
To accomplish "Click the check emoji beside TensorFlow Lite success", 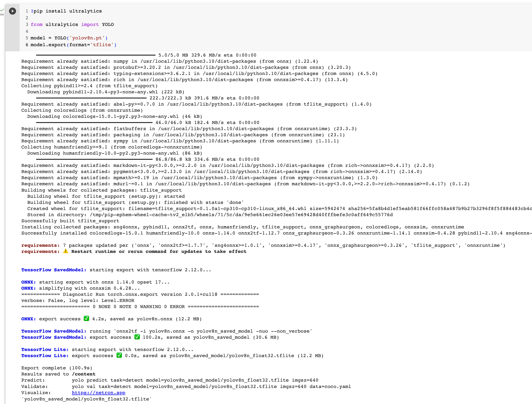I will tap(119, 356).
